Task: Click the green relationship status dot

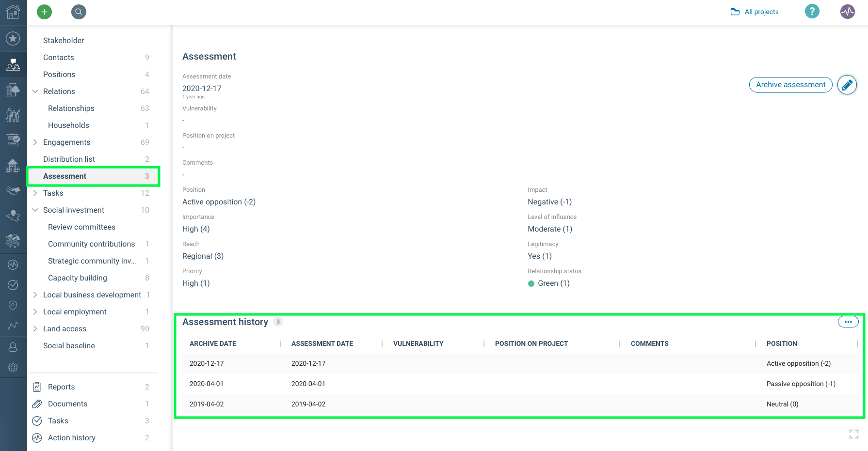Action: pyautogui.click(x=531, y=283)
